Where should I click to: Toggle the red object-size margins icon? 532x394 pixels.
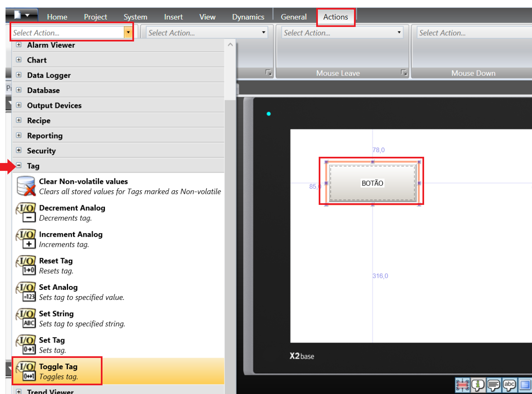[462, 385]
